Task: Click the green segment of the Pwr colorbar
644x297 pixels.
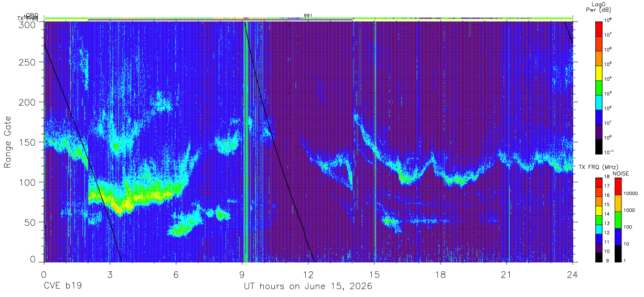Action: [x=599, y=88]
